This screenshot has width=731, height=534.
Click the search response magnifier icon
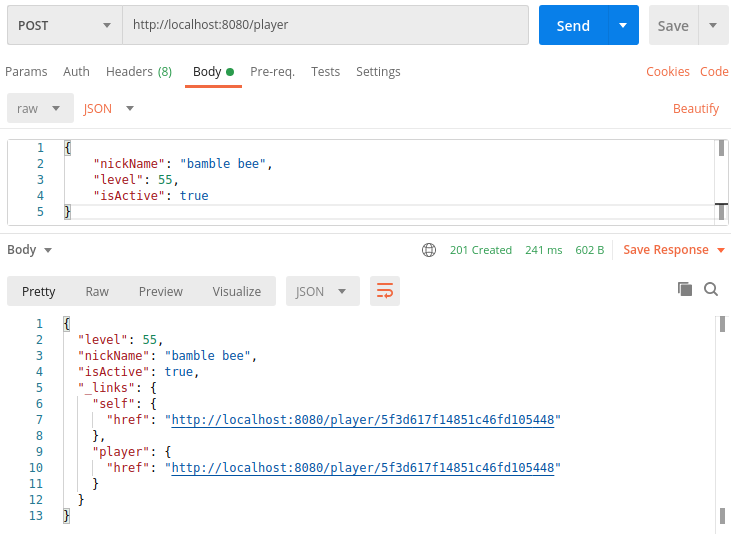[x=711, y=289]
